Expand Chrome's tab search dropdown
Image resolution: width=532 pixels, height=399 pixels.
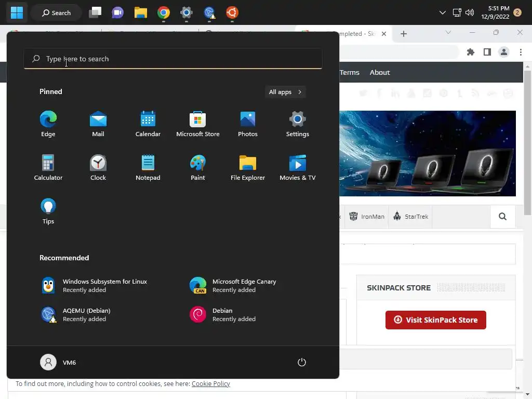coord(448,33)
